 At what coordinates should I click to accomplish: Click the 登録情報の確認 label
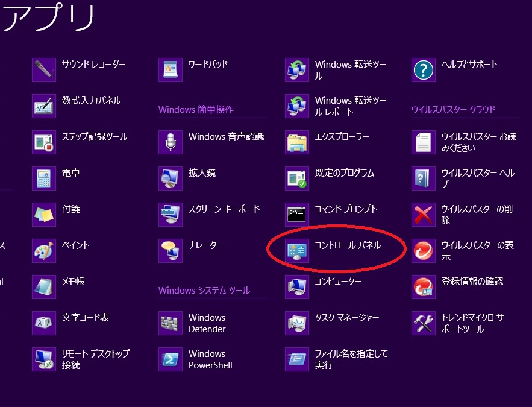[x=472, y=282]
